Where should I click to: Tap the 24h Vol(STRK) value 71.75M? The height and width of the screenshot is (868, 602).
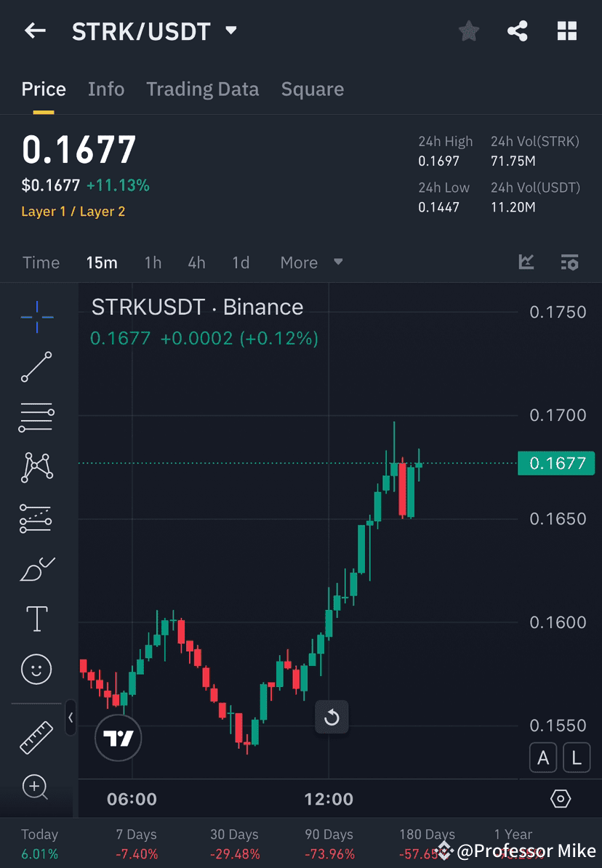[513, 161]
